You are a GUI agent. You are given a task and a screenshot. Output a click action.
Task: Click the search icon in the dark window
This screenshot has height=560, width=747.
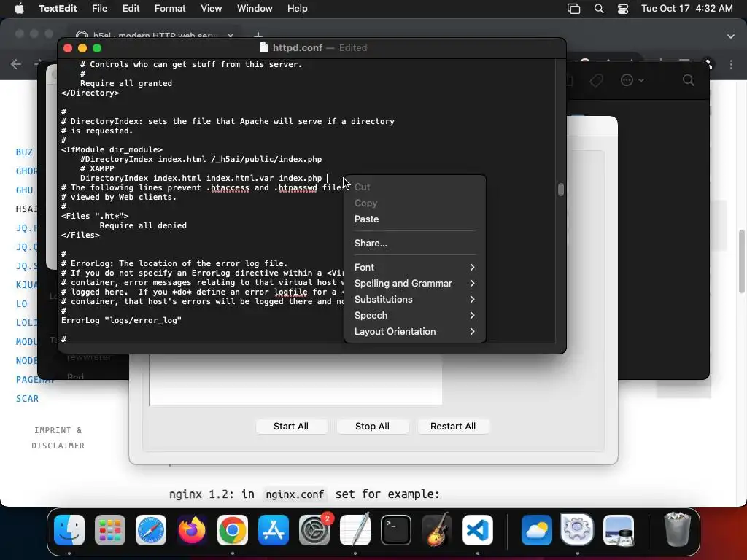[x=689, y=80]
